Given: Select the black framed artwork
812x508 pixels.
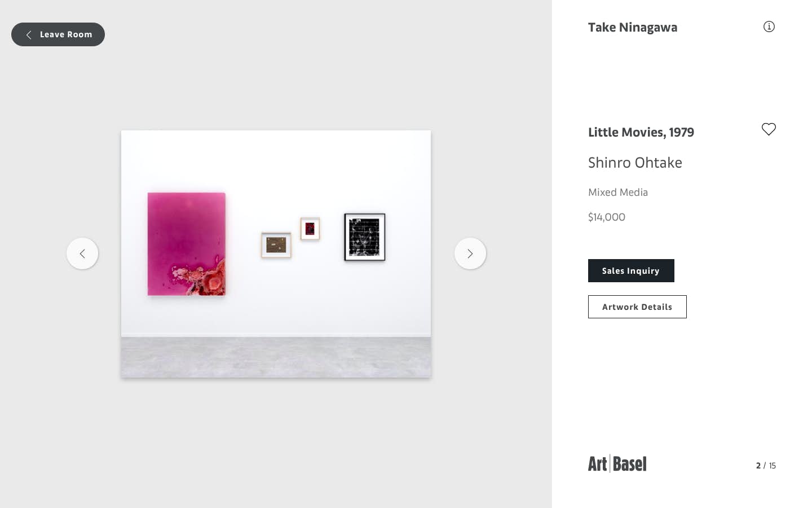Looking at the screenshot, I should coord(365,237).
